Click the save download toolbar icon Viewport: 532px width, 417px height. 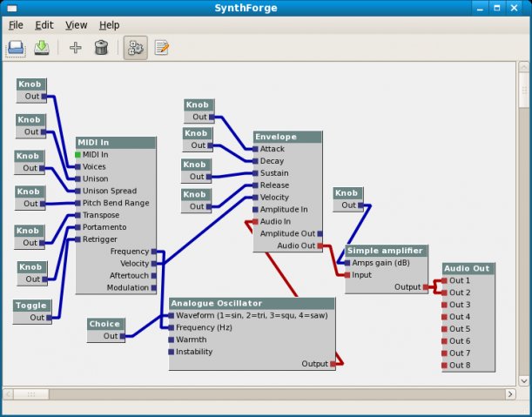(42, 48)
